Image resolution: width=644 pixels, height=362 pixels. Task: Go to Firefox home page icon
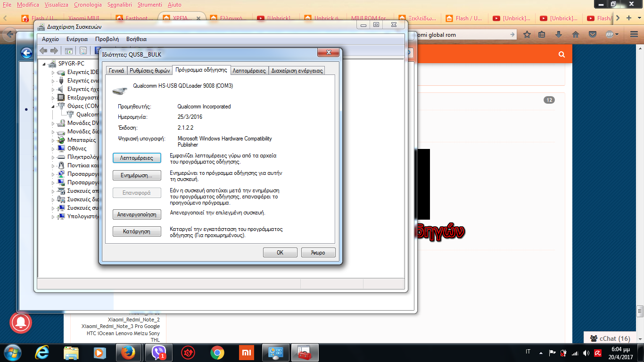tap(575, 34)
